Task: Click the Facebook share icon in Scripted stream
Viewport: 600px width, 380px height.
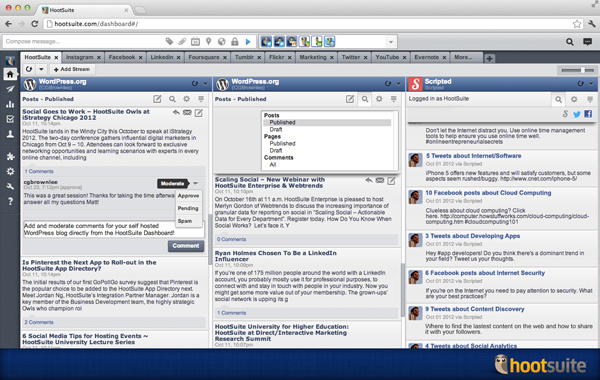Action: [x=588, y=114]
